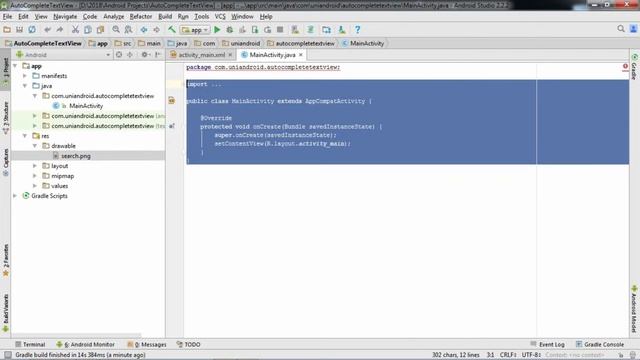Screen dimensions: 640x360
Task: Collapse the app module tree node
Action: 15,66
